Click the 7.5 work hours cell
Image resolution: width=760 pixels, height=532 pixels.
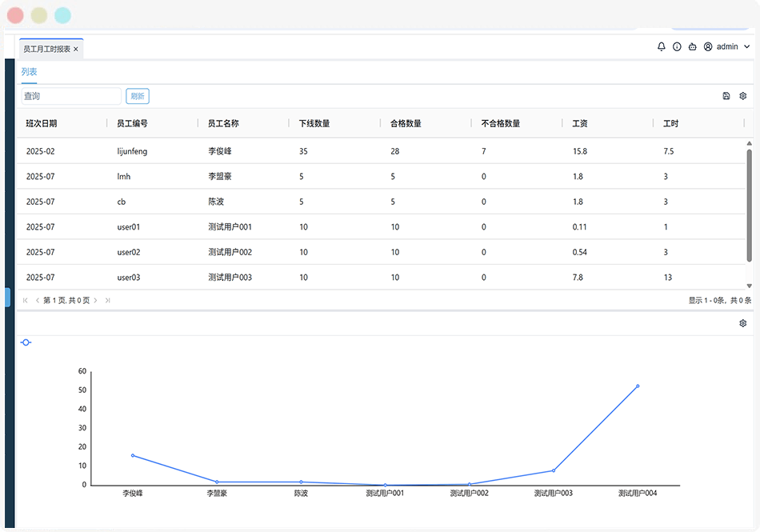click(x=668, y=151)
